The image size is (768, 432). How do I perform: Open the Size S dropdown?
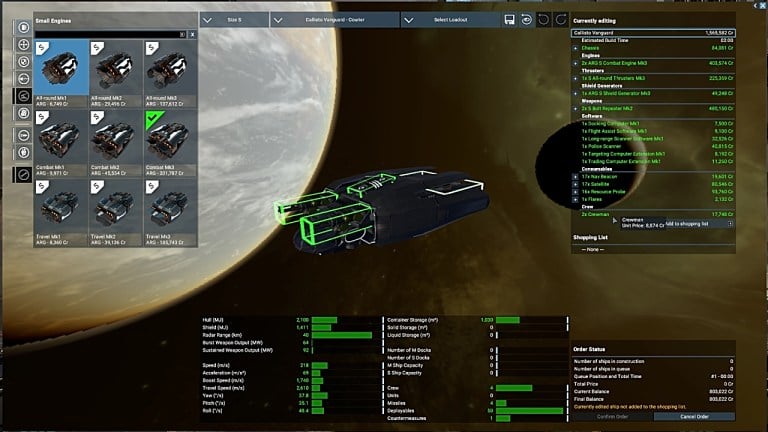click(x=234, y=19)
